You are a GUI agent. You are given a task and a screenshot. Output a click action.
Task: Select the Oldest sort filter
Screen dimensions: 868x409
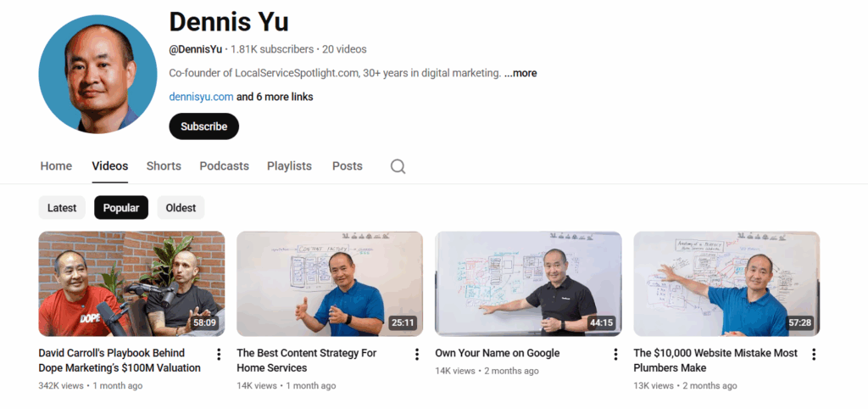pyautogui.click(x=181, y=208)
